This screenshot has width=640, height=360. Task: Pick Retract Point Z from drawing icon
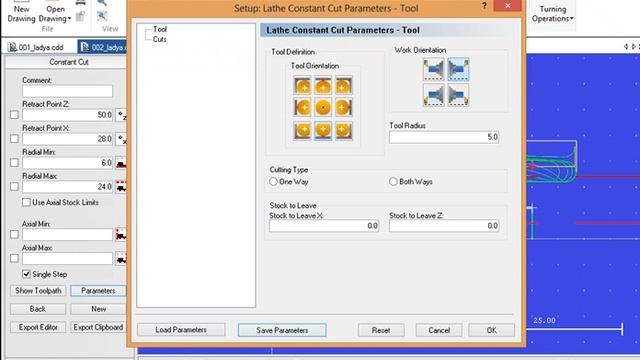pos(121,115)
